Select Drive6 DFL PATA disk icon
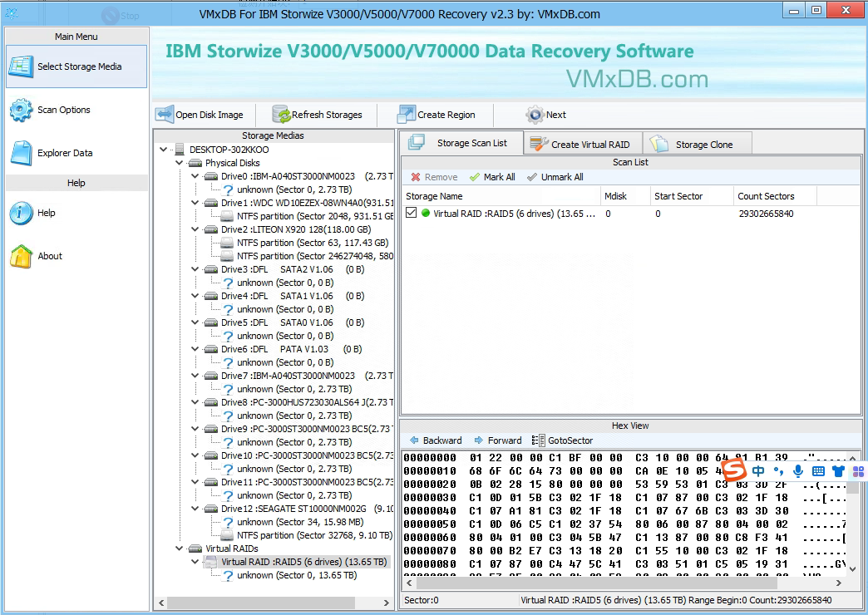 click(211, 349)
